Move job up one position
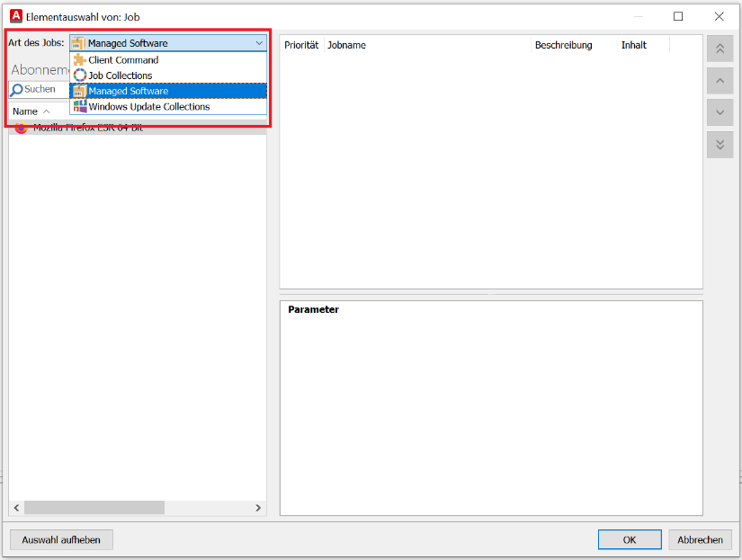 (x=720, y=81)
